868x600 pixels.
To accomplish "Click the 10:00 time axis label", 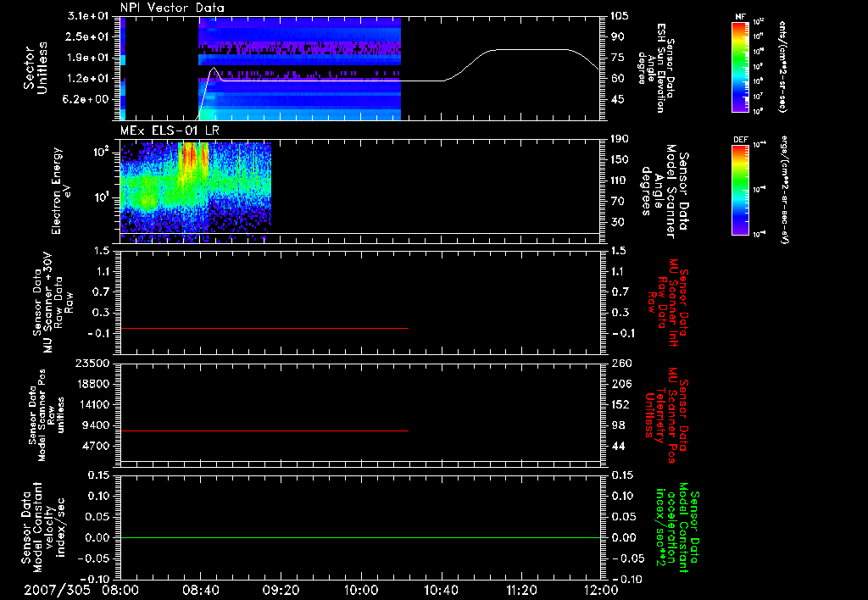I will point(360,590).
